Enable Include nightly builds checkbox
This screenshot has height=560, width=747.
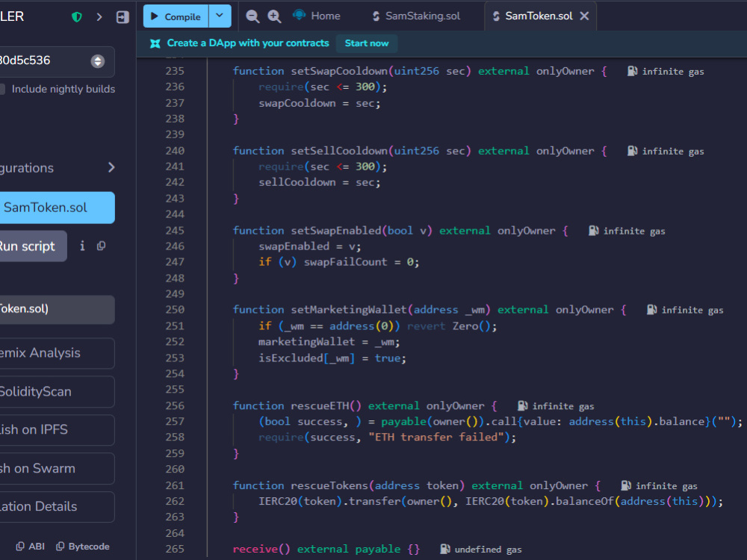(2, 89)
